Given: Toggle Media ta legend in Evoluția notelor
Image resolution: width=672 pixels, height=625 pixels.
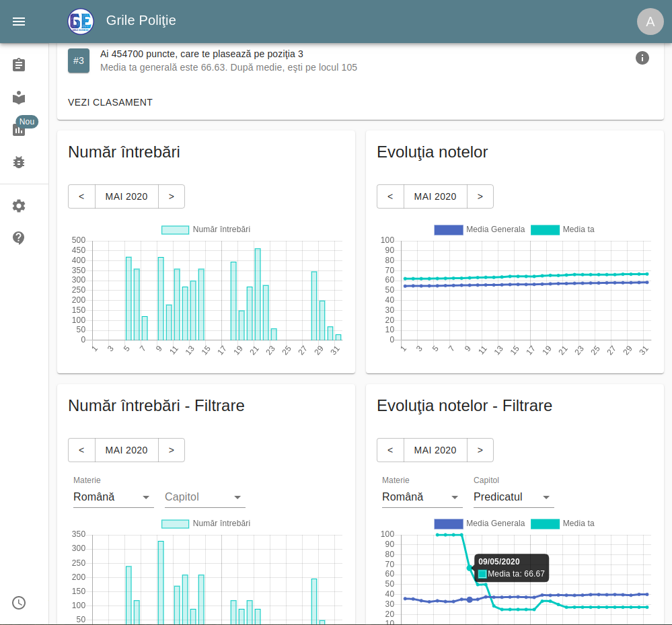Looking at the screenshot, I should click(x=562, y=229).
